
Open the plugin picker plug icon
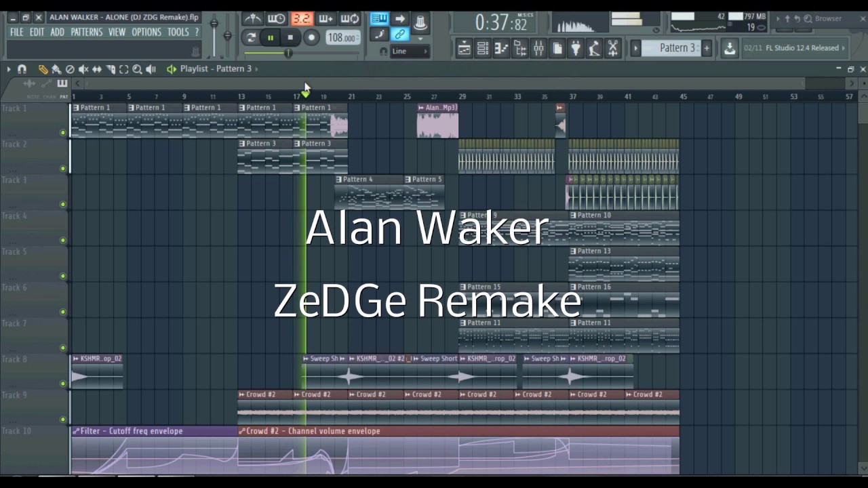tap(576, 48)
